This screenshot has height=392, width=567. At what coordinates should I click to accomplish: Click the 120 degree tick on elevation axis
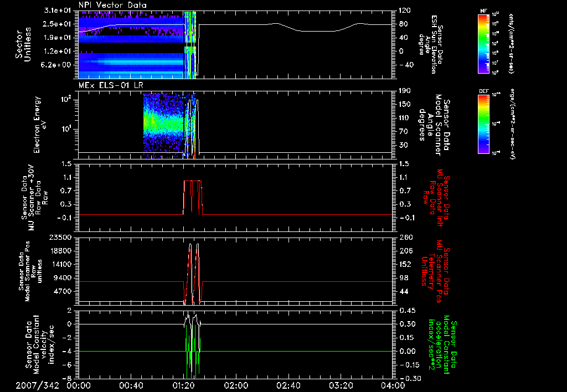click(x=405, y=11)
